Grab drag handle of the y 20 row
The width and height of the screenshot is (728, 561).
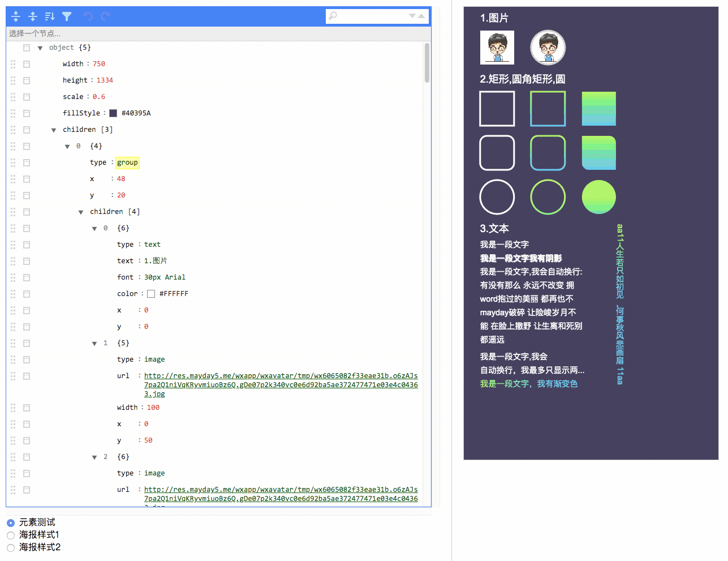pos(13,195)
